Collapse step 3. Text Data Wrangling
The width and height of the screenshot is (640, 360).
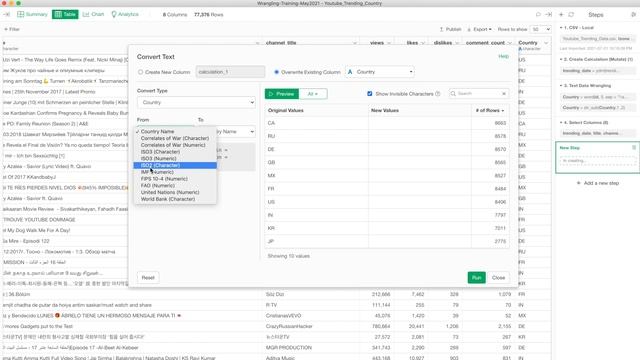point(561,86)
